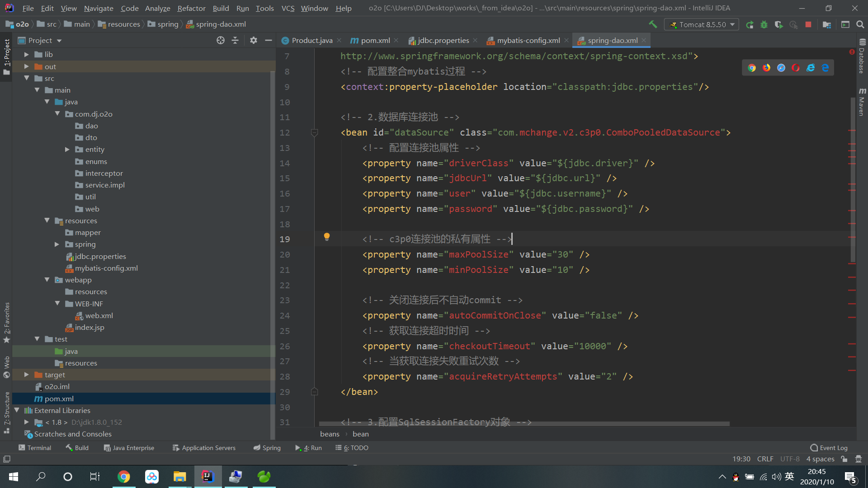868x488 pixels.
Task: Toggle the Web side panel
Action: (7, 366)
